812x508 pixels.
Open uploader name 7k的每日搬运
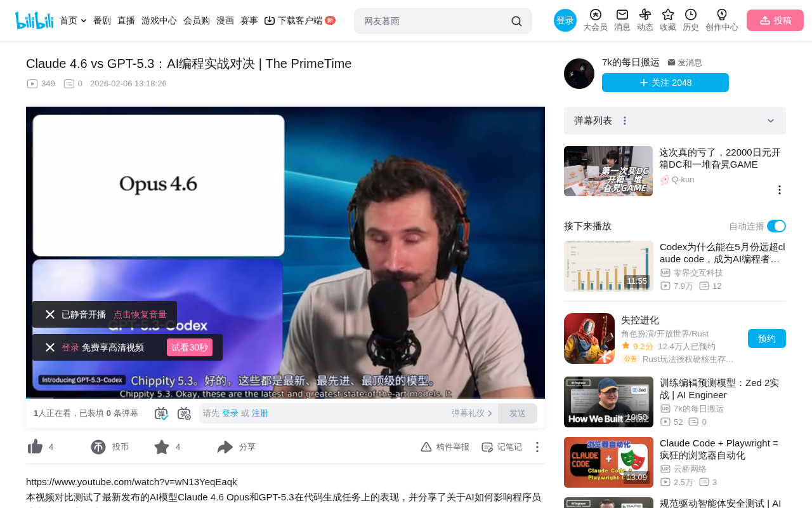631,62
